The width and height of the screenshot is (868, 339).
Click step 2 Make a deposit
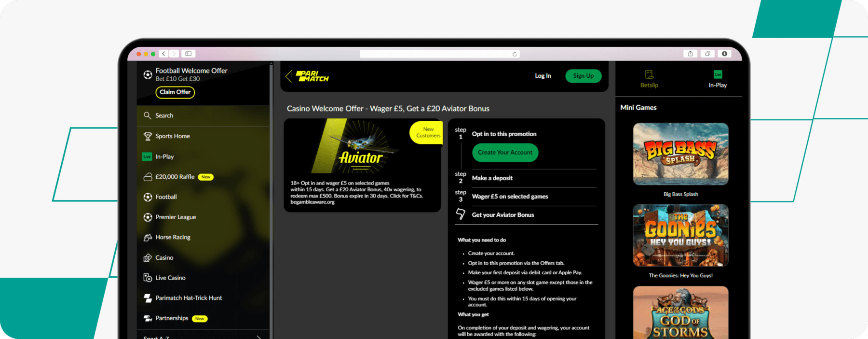[492, 178]
